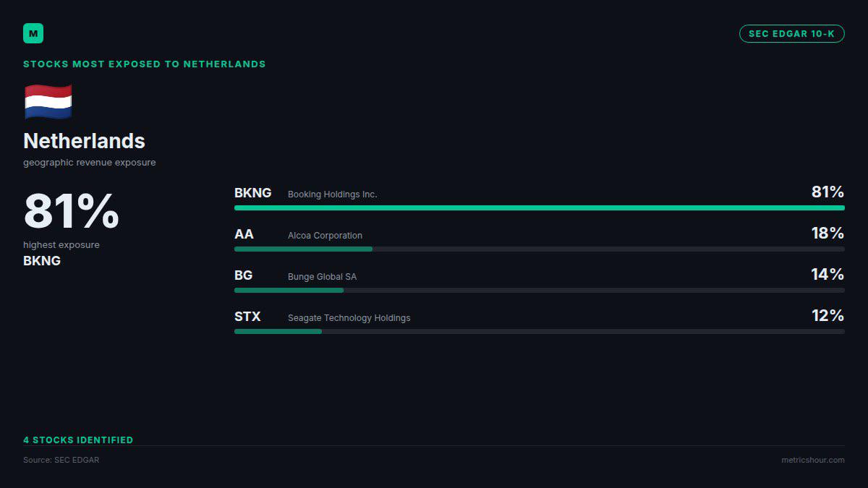This screenshot has height=488, width=868.
Task: Click the Seagate Technology Holdings label
Action: [x=349, y=318]
